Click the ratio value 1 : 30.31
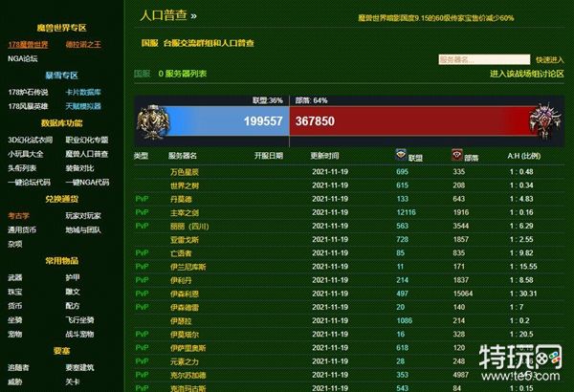 click(523, 294)
